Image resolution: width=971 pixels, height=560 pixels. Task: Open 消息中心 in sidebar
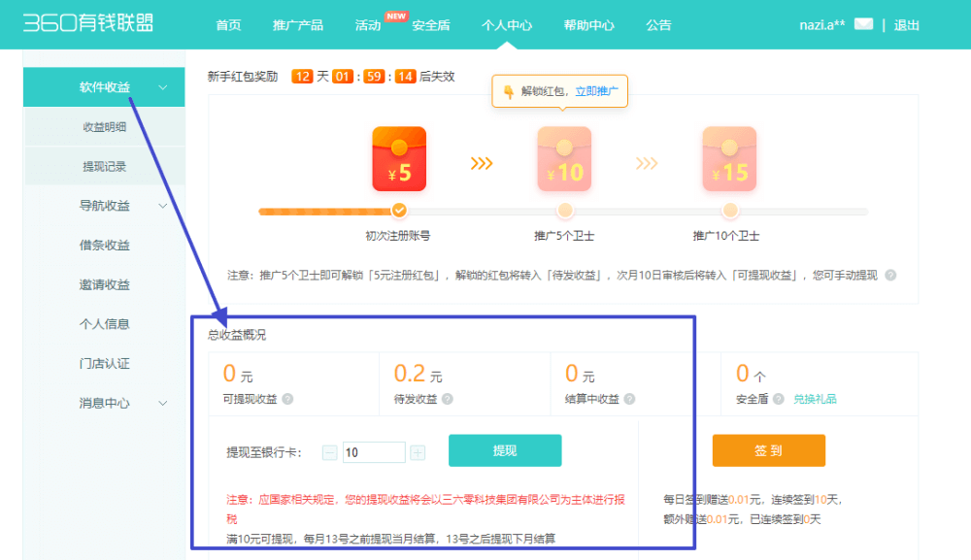pyautogui.click(x=104, y=403)
